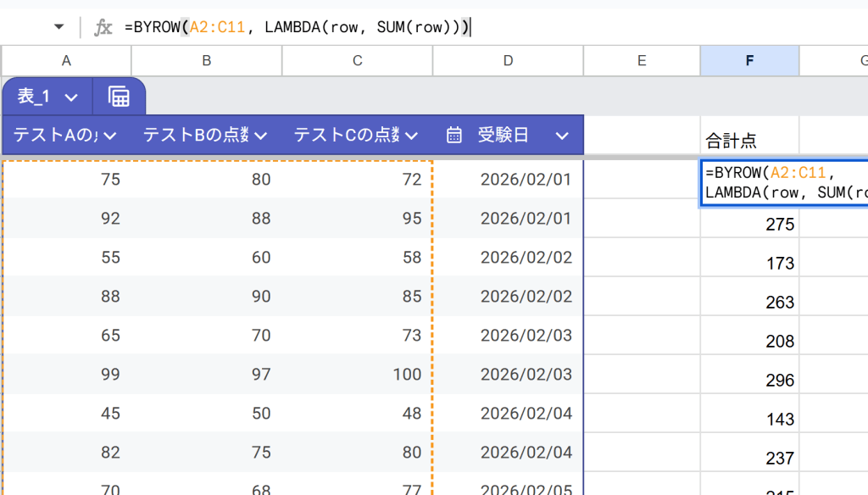Viewport: 868px width, 495px height.
Task: Select total cell showing 296
Action: point(749,375)
